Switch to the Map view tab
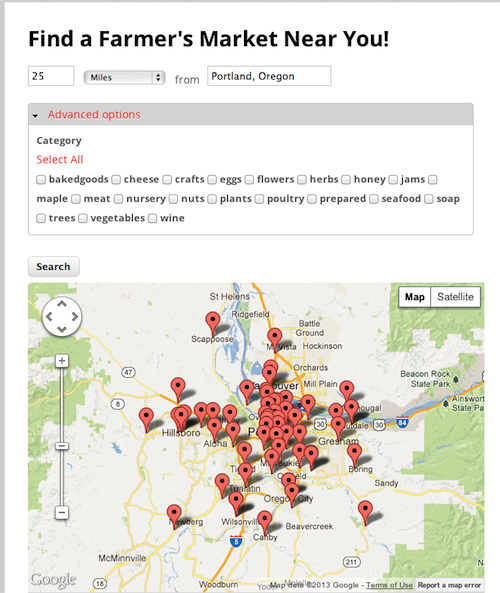 [415, 297]
